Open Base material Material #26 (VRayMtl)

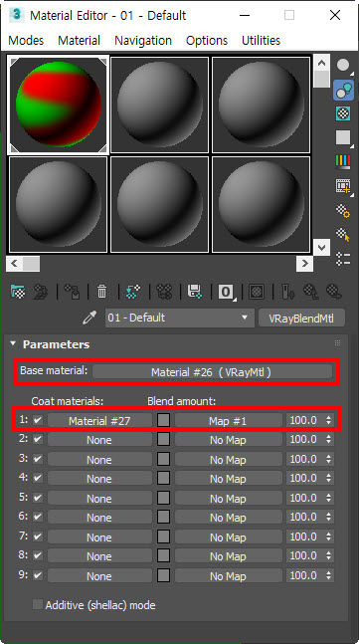pyautogui.click(x=212, y=372)
